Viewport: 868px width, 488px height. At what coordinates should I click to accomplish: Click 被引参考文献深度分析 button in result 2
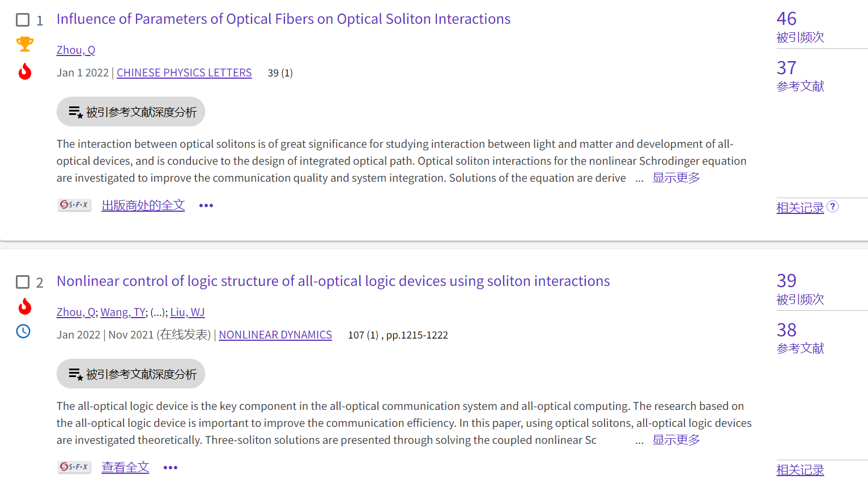(x=131, y=374)
